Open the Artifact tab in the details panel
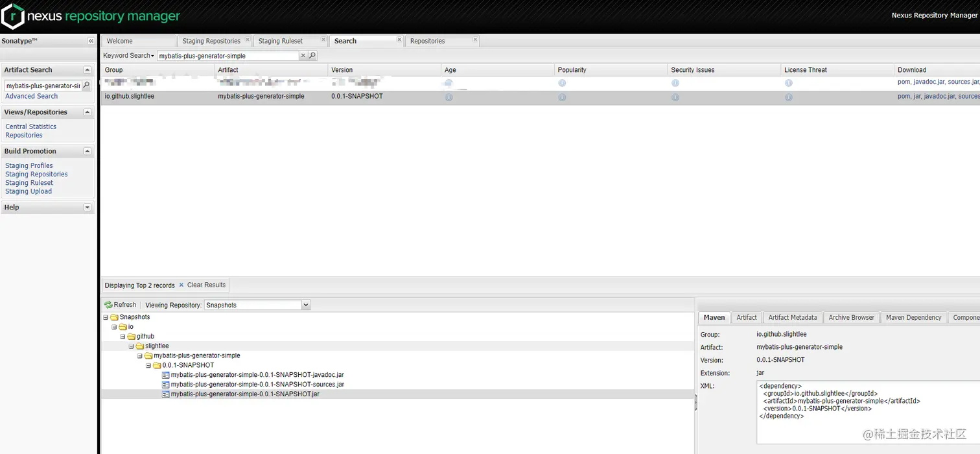The image size is (980, 454). pos(747,317)
